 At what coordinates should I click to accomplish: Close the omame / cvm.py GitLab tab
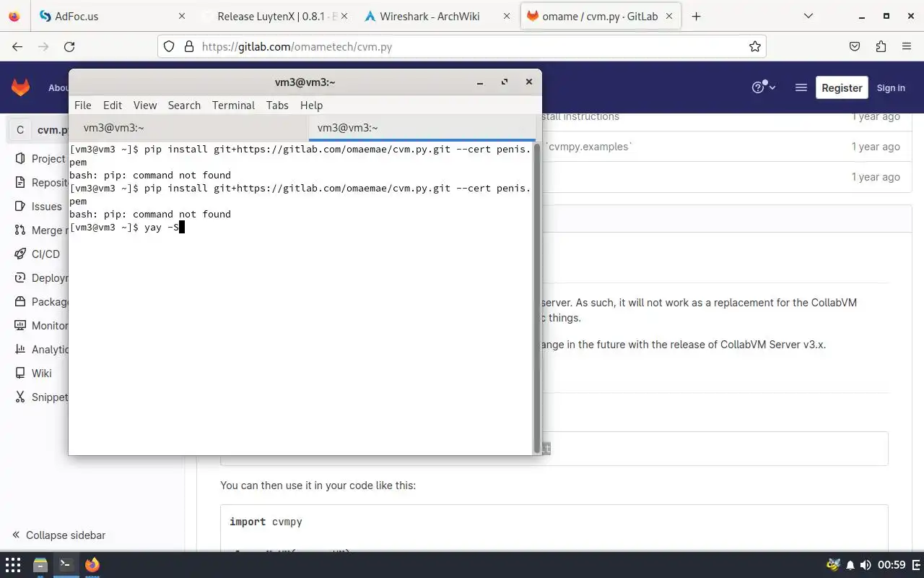click(x=669, y=16)
